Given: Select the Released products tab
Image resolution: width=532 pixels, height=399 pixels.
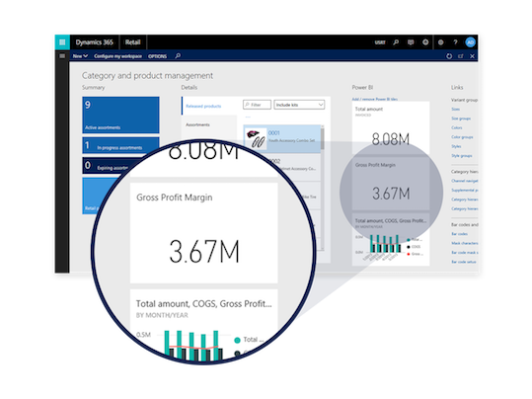Looking at the screenshot, I should (203, 107).
